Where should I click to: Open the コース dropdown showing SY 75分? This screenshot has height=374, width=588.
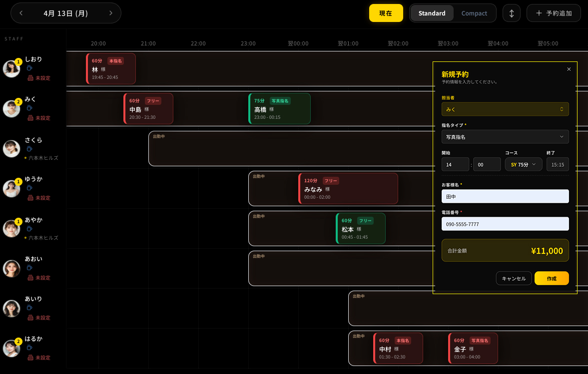tap(523, 164)
